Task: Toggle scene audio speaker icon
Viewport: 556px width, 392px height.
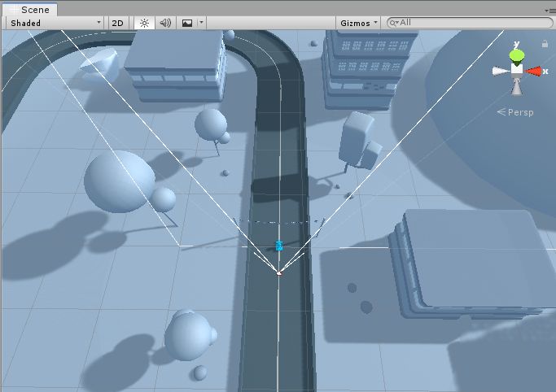Action: coord(165,23)
